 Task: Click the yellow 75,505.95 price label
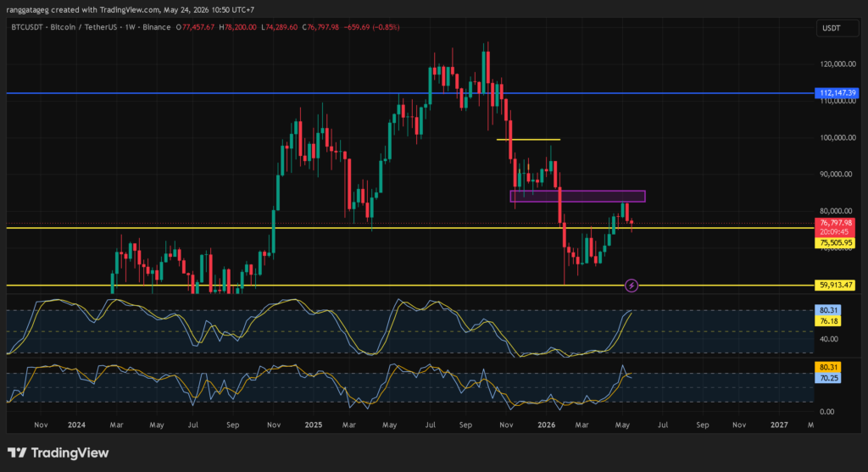click(835, 243)
